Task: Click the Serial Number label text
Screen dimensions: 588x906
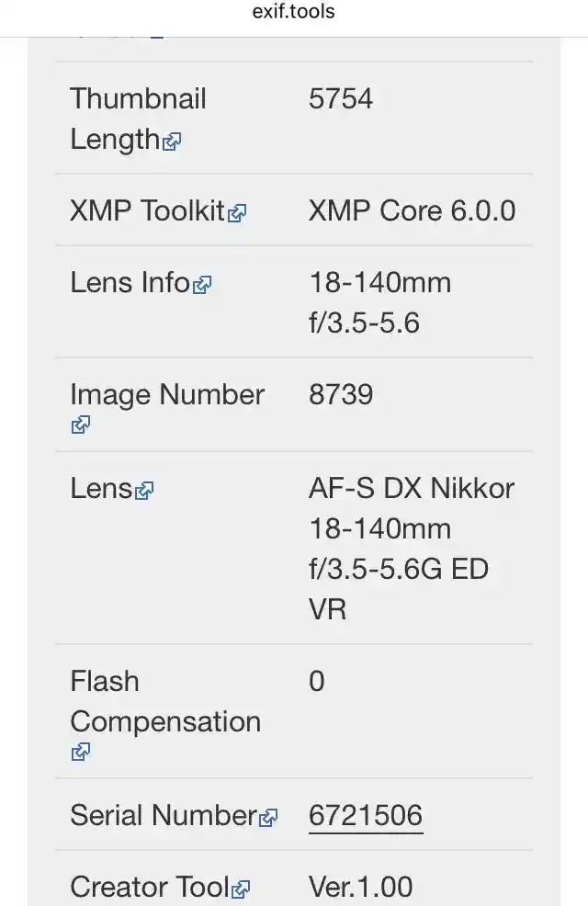Action: (164, 815)
